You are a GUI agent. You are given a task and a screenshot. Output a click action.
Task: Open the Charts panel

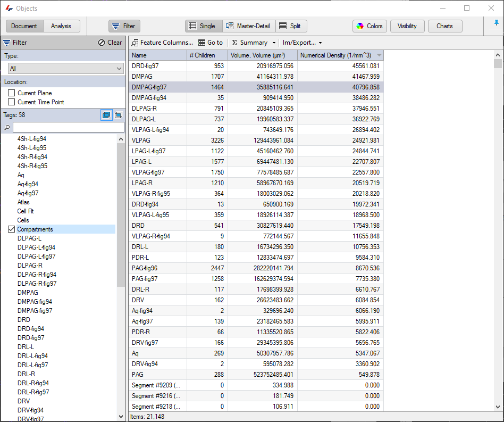[x=446, y=26]
